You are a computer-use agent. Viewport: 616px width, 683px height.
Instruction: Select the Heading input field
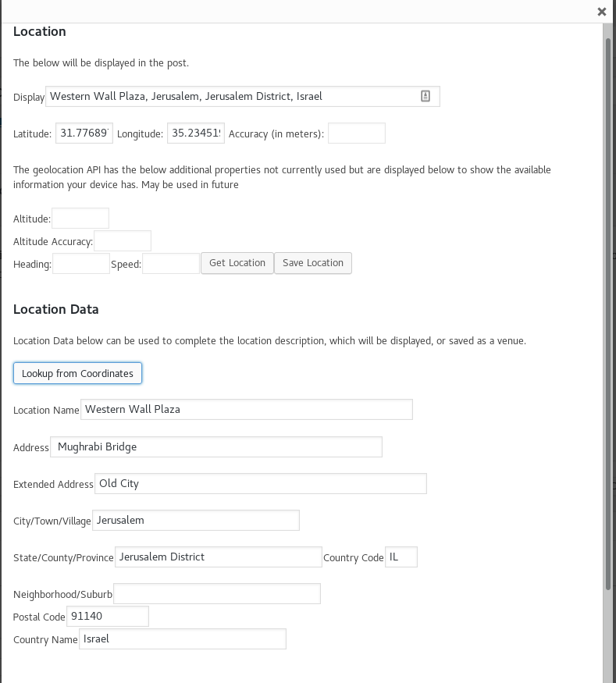[x=81, y=264]
